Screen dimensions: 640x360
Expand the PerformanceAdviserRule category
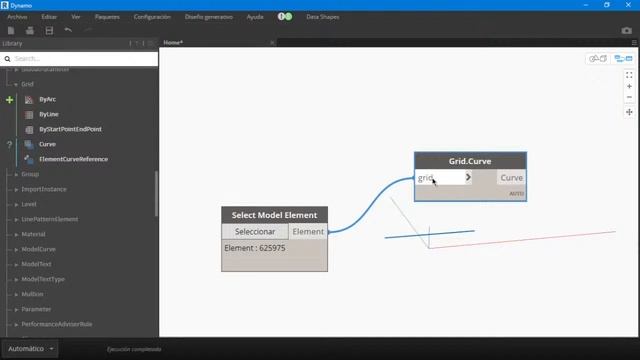click(16, 324)
